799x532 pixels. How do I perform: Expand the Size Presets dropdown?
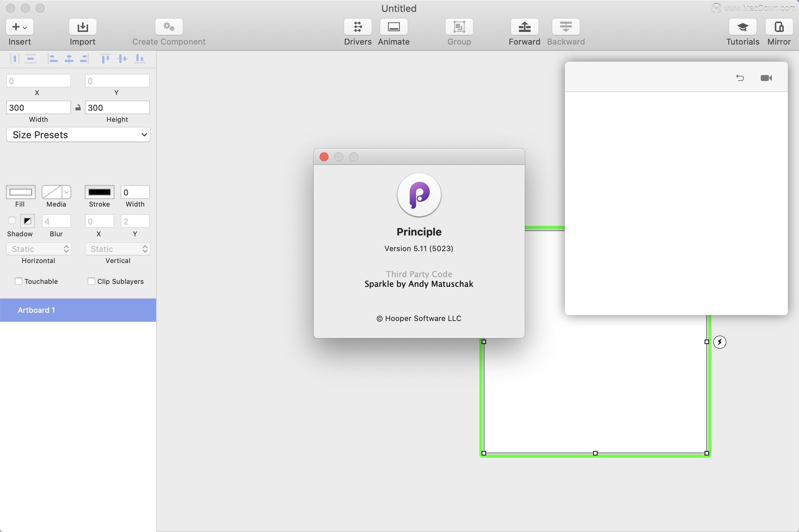click(78, 134)
